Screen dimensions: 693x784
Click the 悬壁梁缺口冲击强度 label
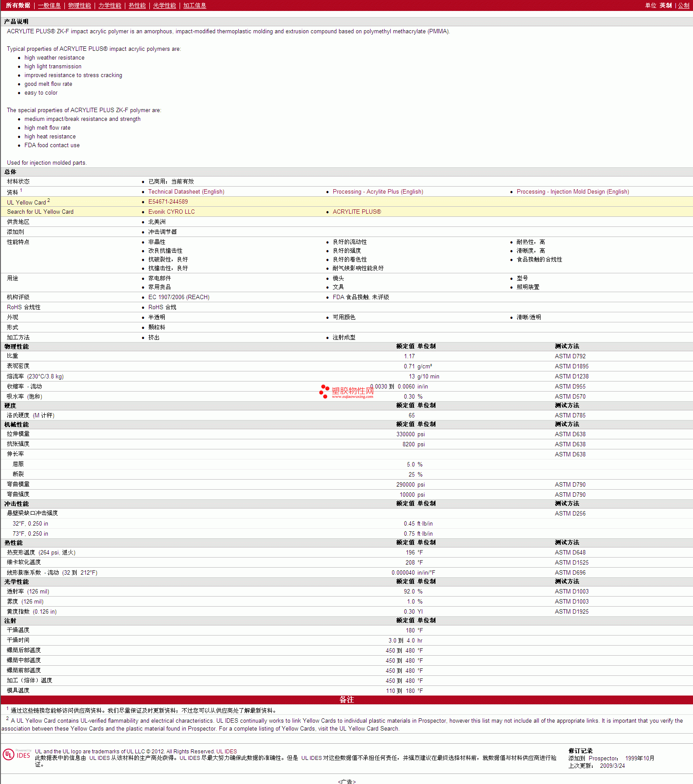[x=32, y=513]
